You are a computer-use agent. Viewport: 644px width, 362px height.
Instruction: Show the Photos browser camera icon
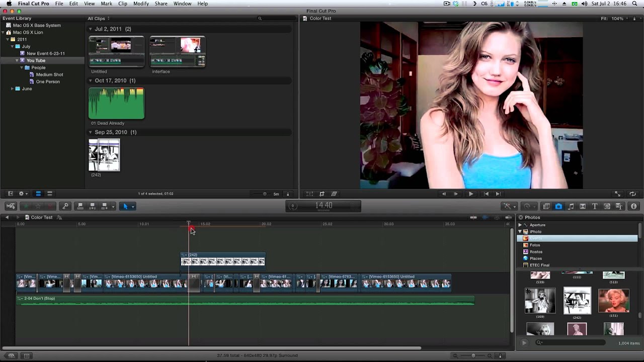558,206
